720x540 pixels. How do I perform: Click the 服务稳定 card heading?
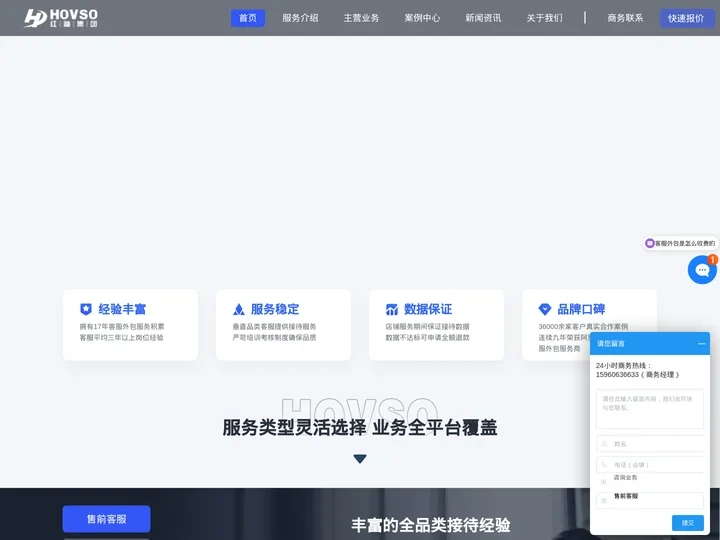275,309
